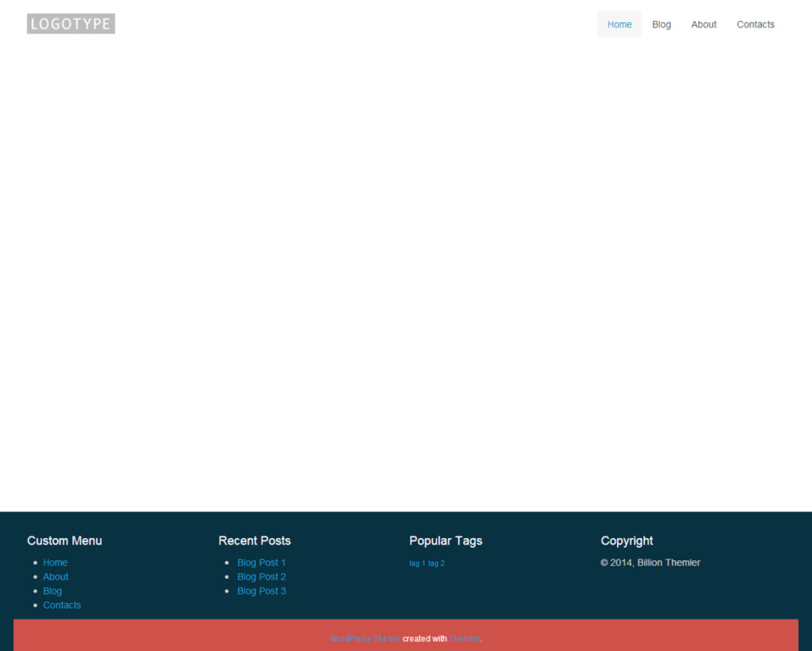Select tag 2 under Popular Tags
This screenshot has height=651, width=812.
tap(437, 563)
